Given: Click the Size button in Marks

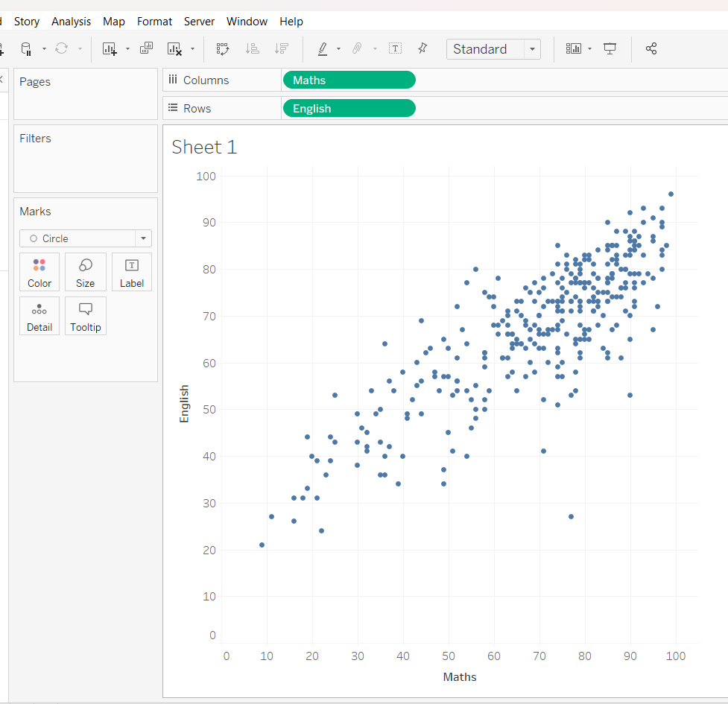Looking at the screenshot, I should 86,272.
